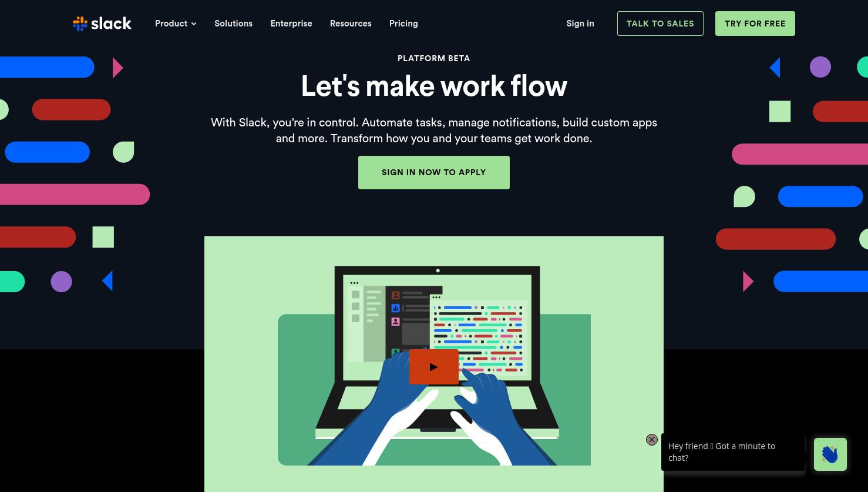
Task: Open the Product dropdown menu
Action: point(176,24)
